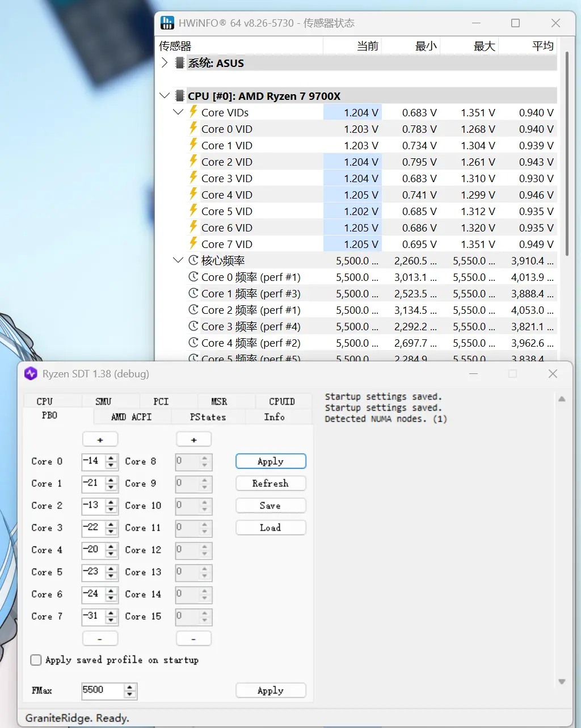Open the PStates tab
This screenshot has width=581, height=728.
tap(208, 416)
